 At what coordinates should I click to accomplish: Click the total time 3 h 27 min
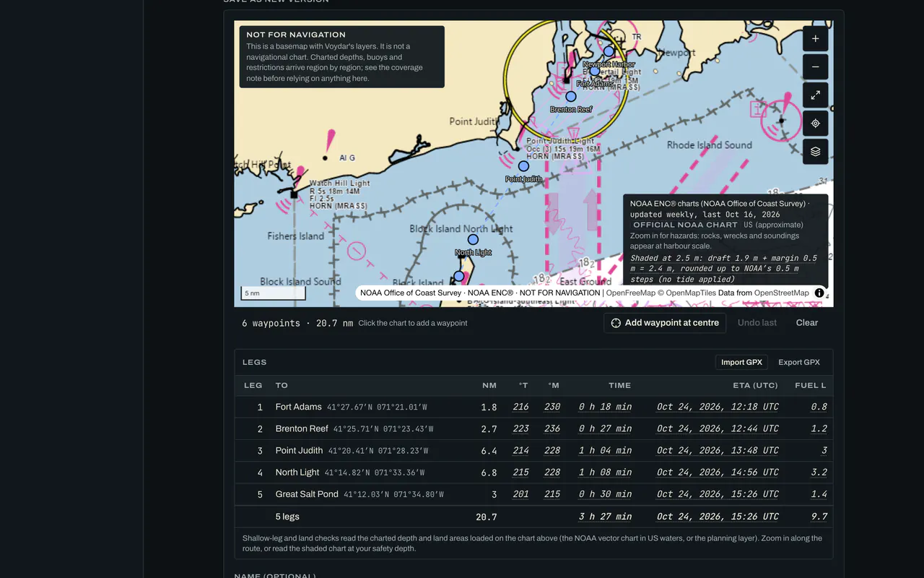[x=605, y=517]
